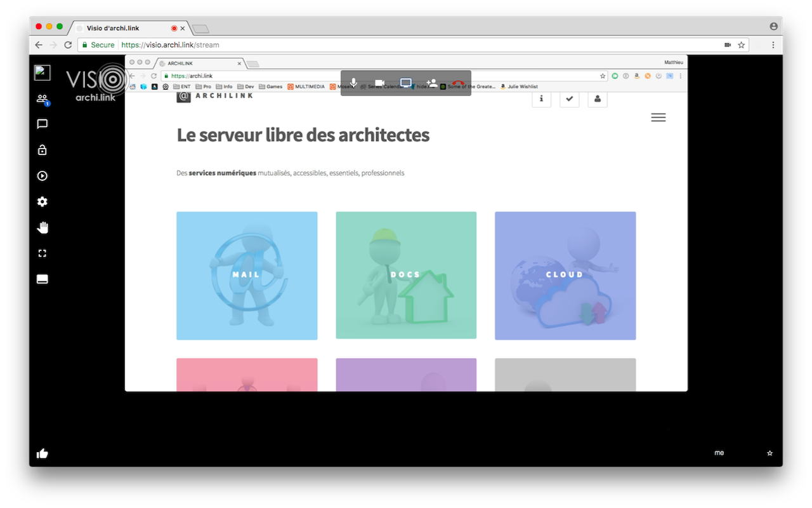
Task: Open the participants list in Visio sidebar
Action: click(x=42, y=98)
